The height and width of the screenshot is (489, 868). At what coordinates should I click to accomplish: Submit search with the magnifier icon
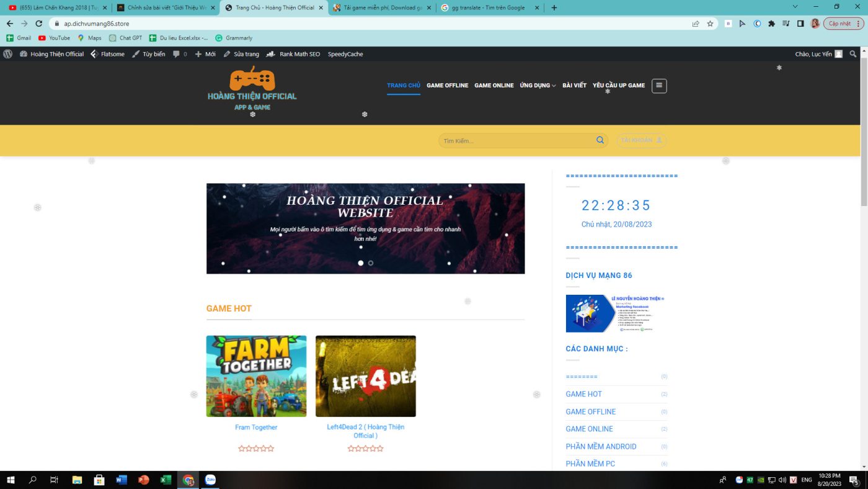pos(600,140)
